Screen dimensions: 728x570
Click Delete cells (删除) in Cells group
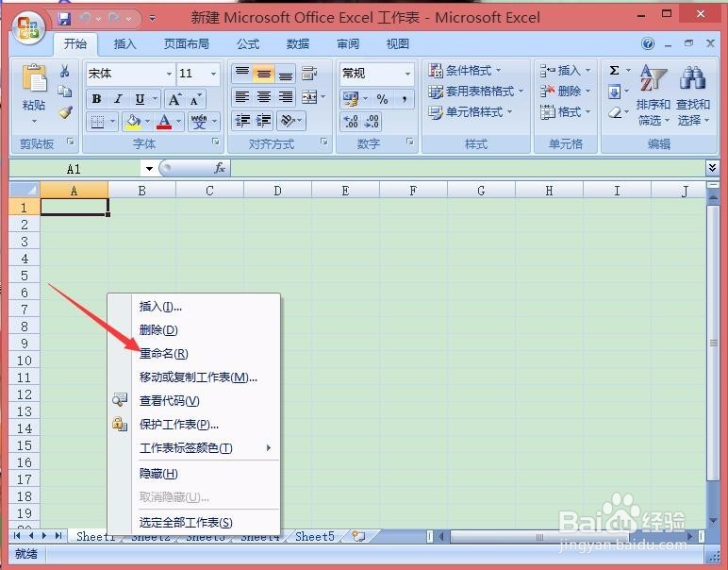[x=565, y=92]
